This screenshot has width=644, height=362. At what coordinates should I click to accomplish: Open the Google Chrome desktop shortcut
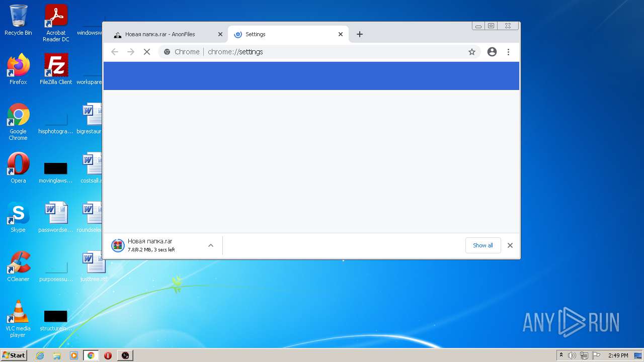coord(18,122)
